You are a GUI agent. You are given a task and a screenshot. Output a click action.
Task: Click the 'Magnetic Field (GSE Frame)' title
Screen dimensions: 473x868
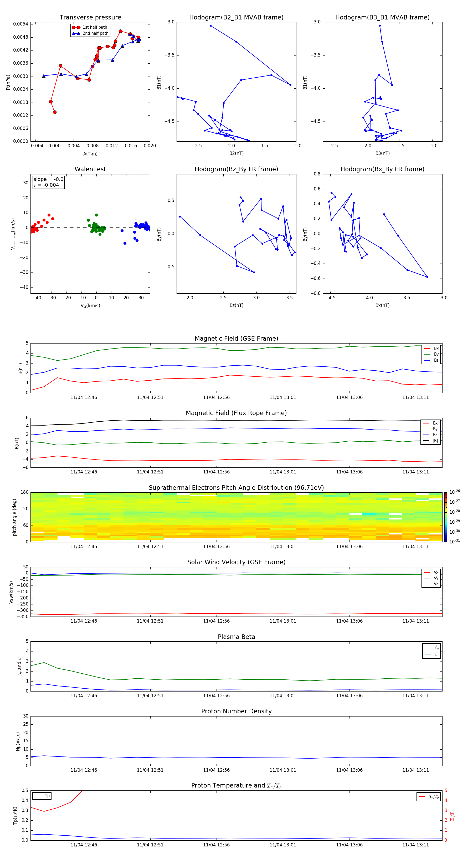[x=236, y=339]
